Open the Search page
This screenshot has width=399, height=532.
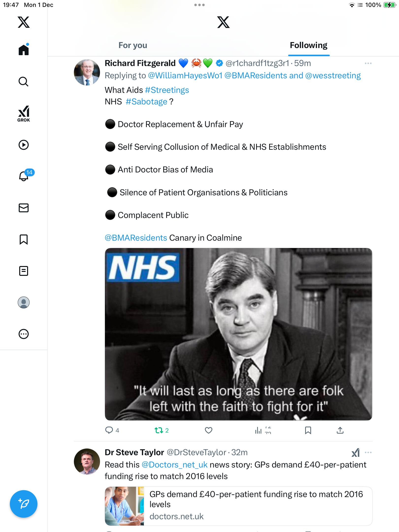pyautogui.click(x=24, y=82)
